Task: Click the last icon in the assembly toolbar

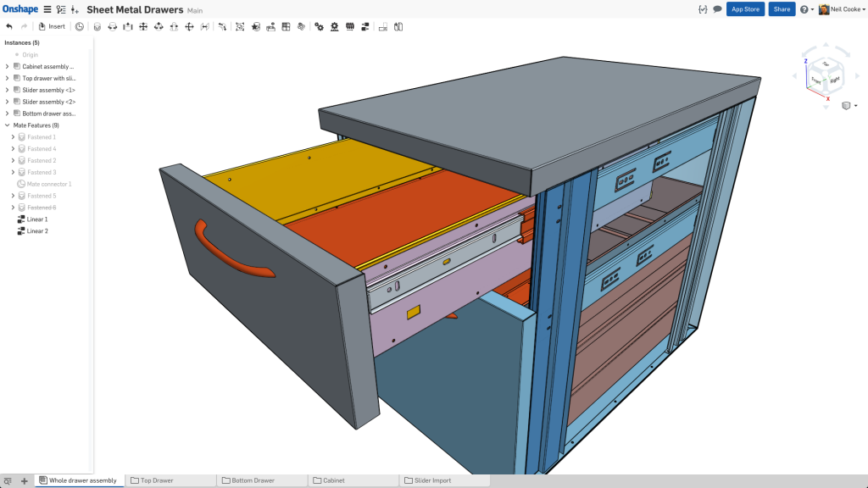Action: coord(398,26)
